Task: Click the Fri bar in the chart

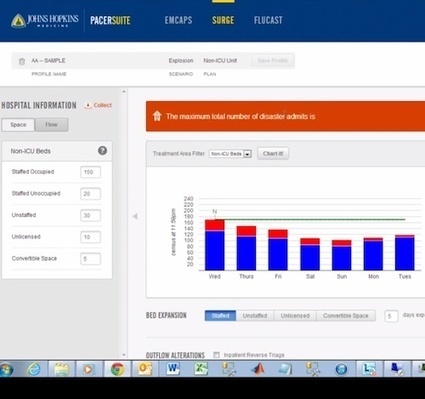Action: [x=278, y=250]
